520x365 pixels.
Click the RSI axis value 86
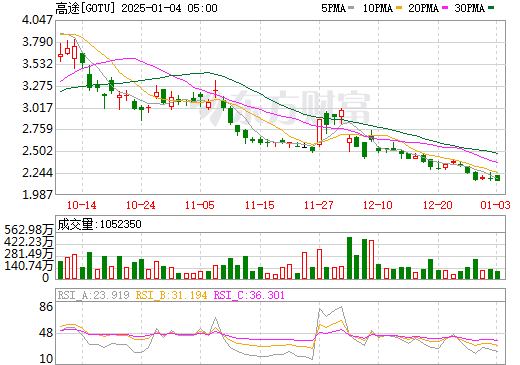point(46,307)
